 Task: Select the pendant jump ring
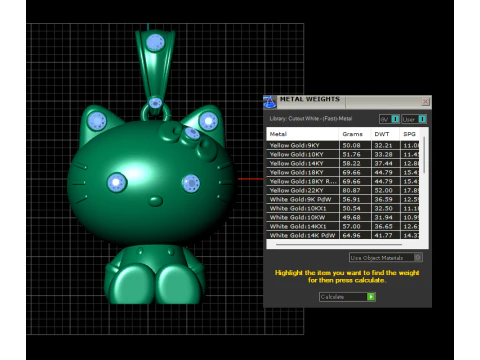[155, 113]
